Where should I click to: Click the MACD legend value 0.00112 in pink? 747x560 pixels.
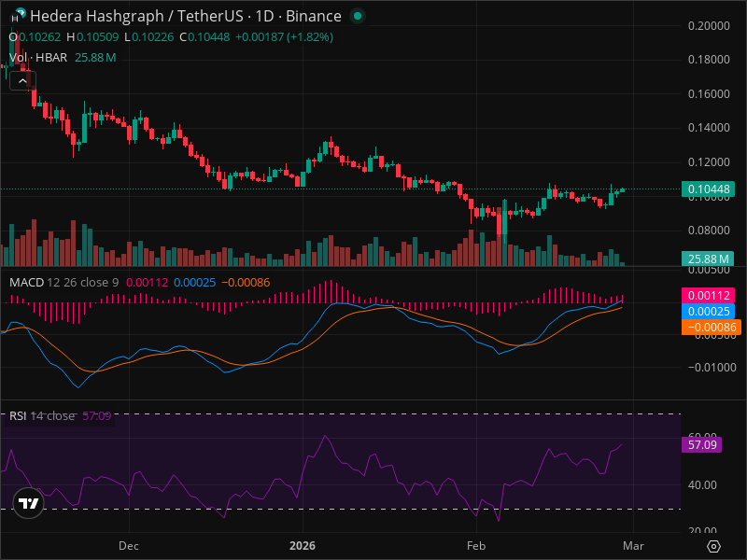[x=147, y=283]
